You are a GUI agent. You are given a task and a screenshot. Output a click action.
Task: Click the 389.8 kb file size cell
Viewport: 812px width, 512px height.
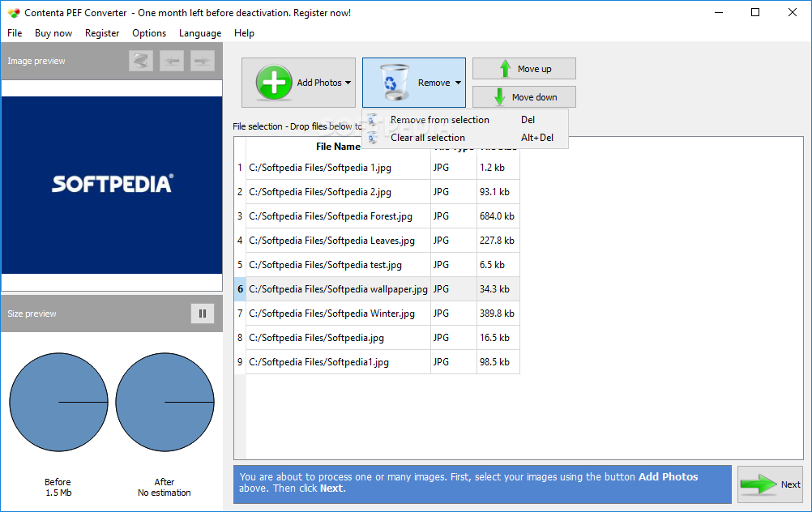tap(498, 314)
